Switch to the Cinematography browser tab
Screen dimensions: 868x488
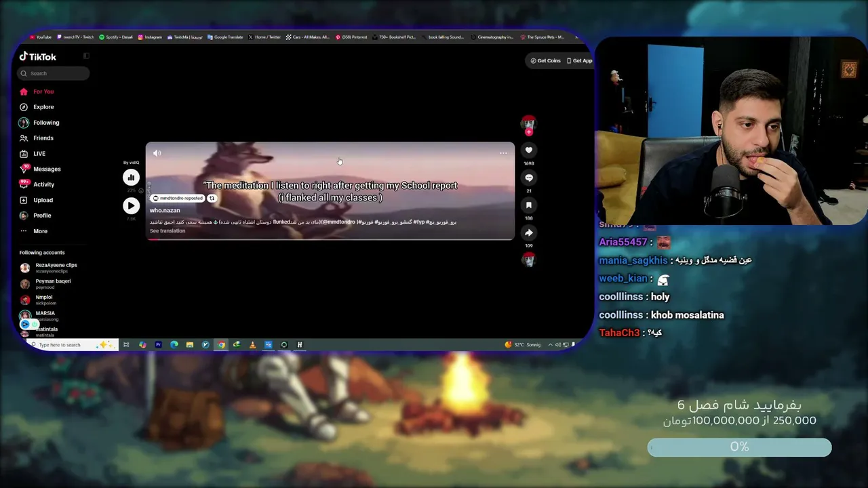tap(492, 37)
